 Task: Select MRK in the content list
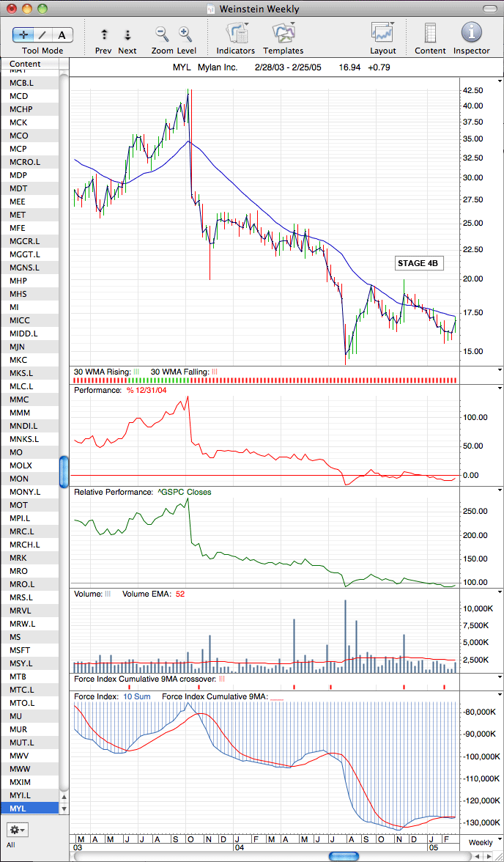pos(29,557)
